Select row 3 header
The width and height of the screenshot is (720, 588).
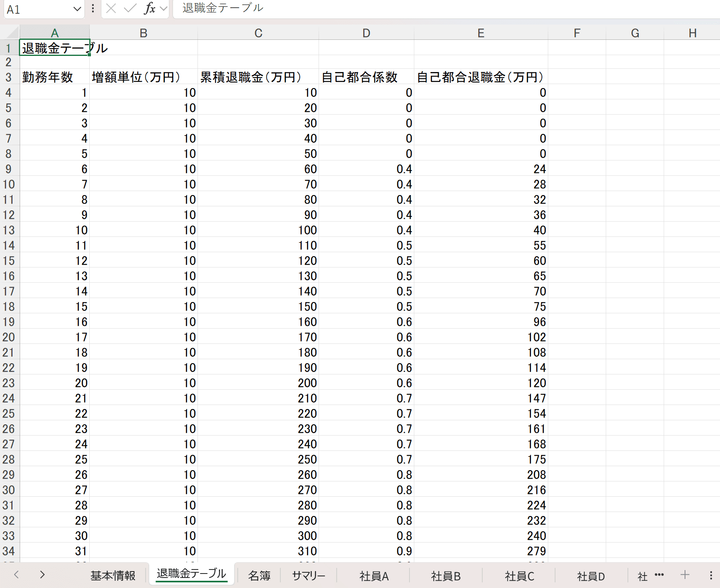[x=9, y=77]
